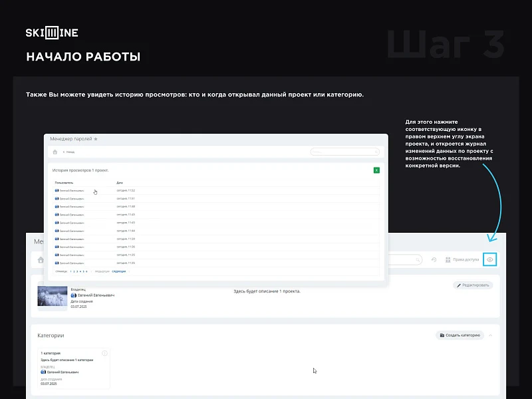Open the project thumbnail image

coord(53,296)
